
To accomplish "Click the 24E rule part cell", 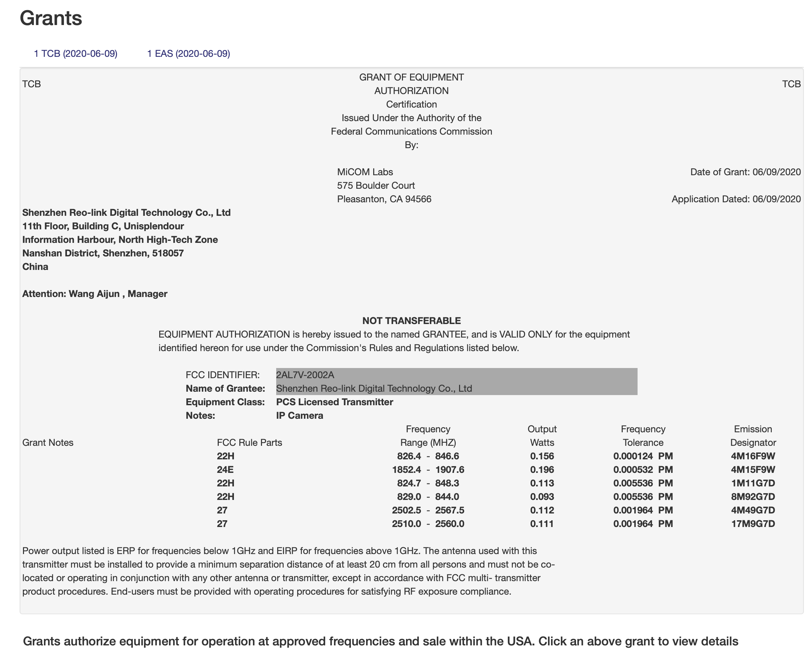I will pos(225,469).
